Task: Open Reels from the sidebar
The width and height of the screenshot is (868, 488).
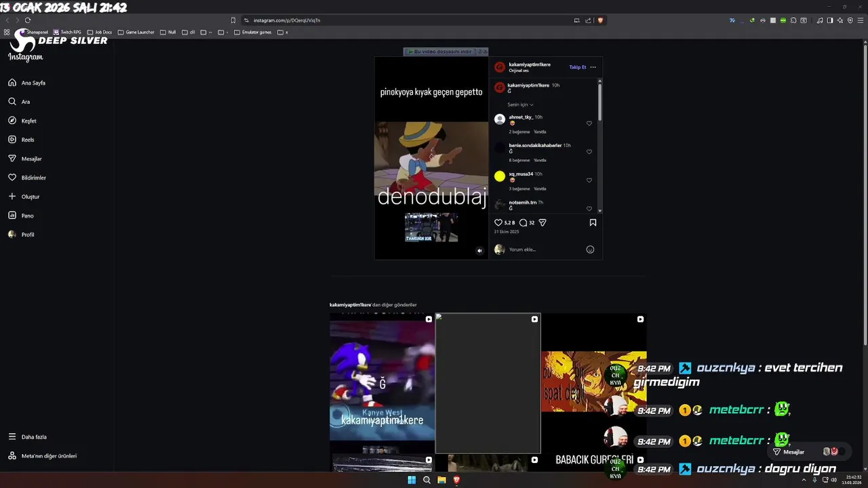Action: (21, 140)
